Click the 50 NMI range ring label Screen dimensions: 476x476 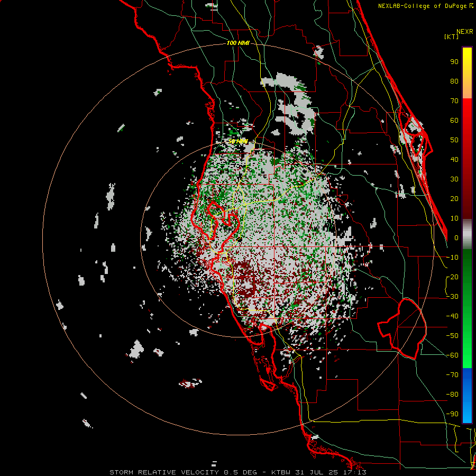click(238, 141)
